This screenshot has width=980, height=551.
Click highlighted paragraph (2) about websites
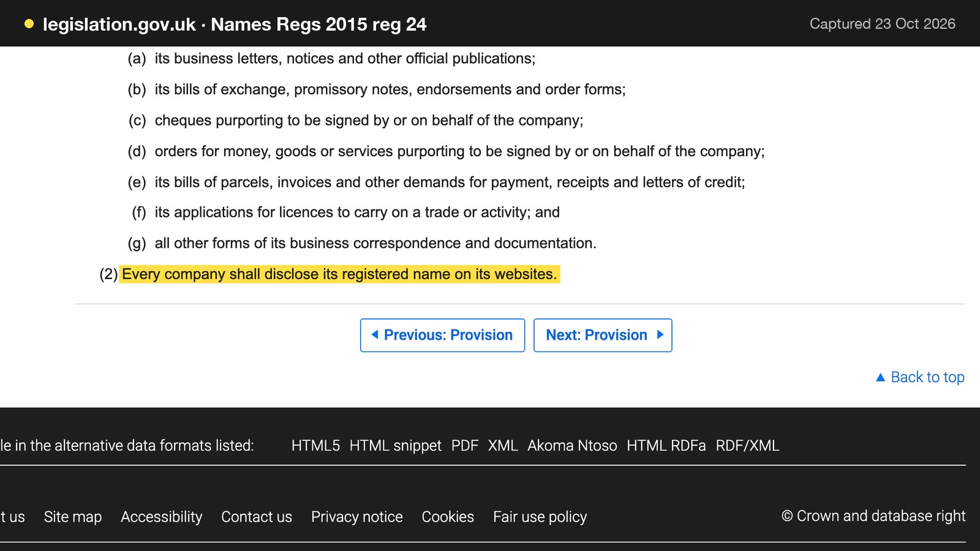point(339,274)
